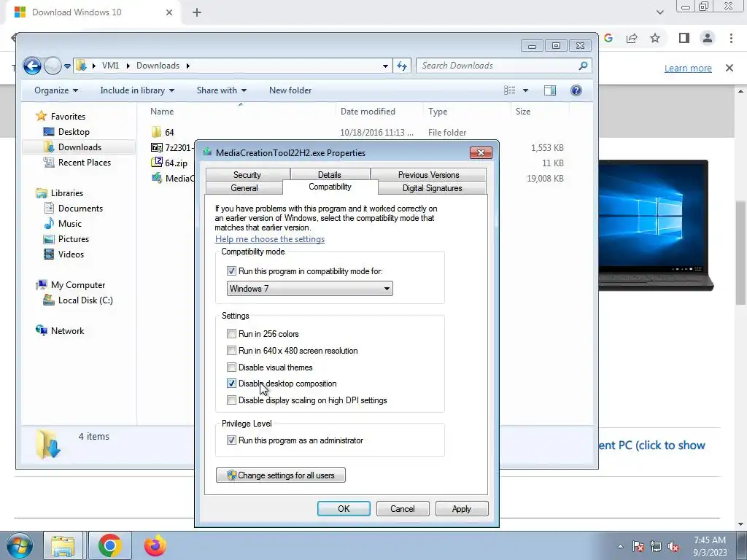This screenshot has height=560, width=747.
Task: Click the Action Center flag tray icon
Action: click(638, 546)
